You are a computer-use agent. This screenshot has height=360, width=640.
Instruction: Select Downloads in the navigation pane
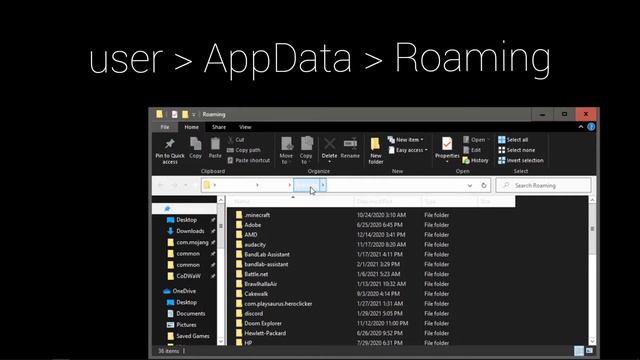coord(186,231)
